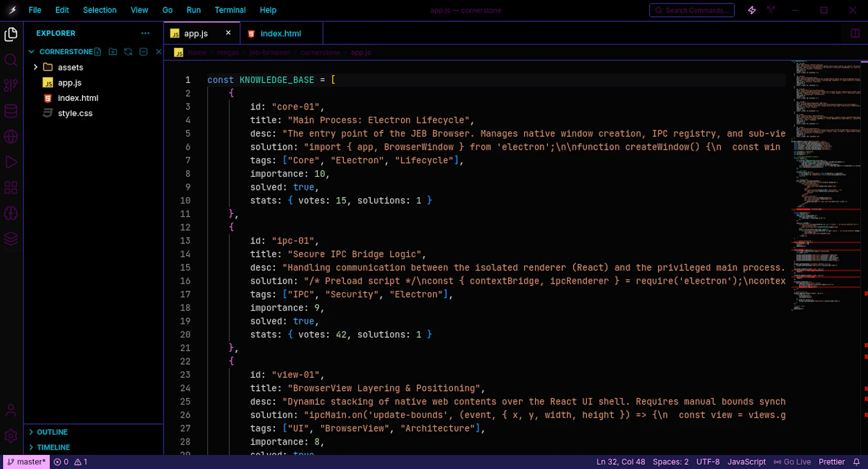The width and height of the screenshot is (868, 469).
Task: Open the Help menu
Action: click(x=268, y=10)
